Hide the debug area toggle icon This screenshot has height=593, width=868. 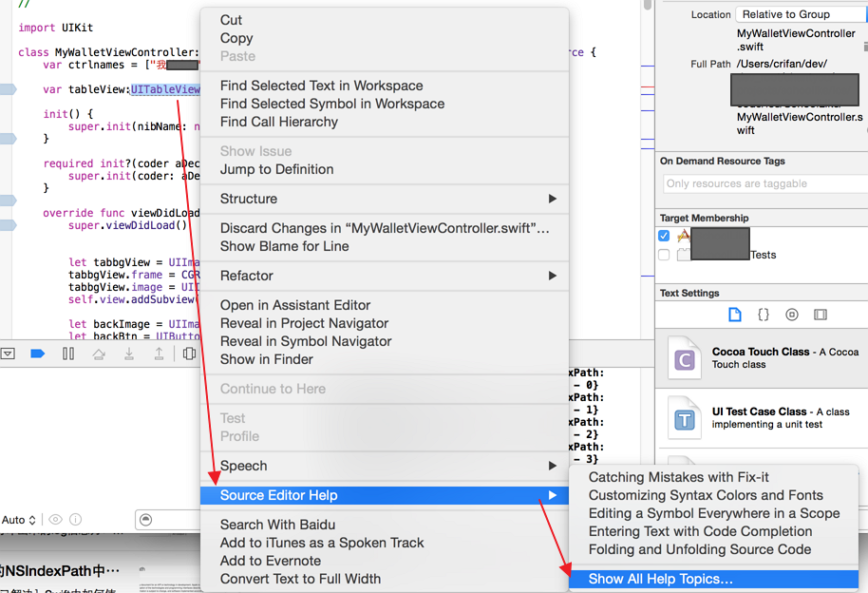coord(8,354)
